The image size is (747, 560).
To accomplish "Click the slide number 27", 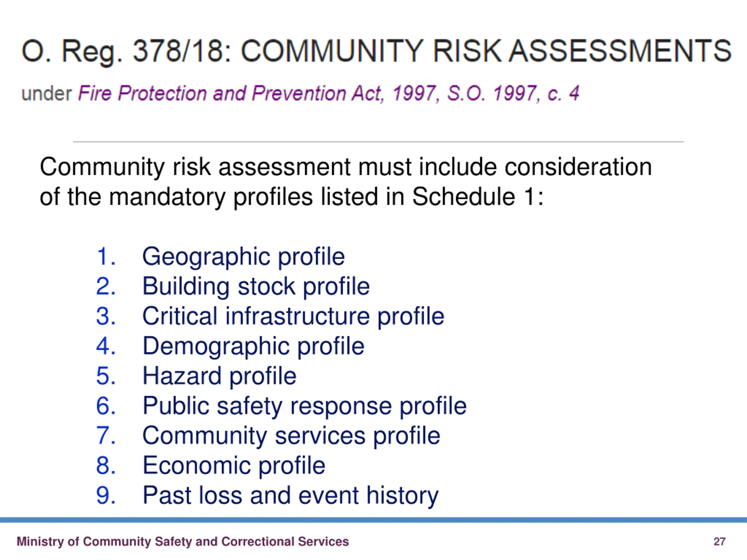I will (720, 541).
